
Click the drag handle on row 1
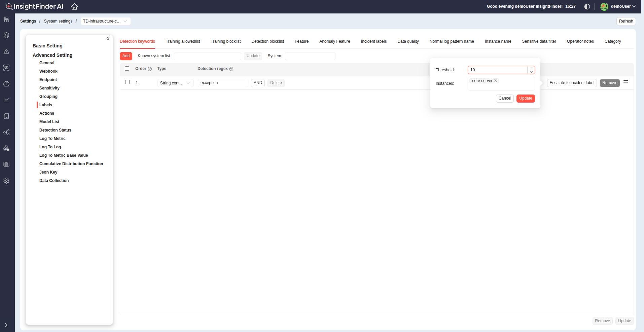[626, 82]
